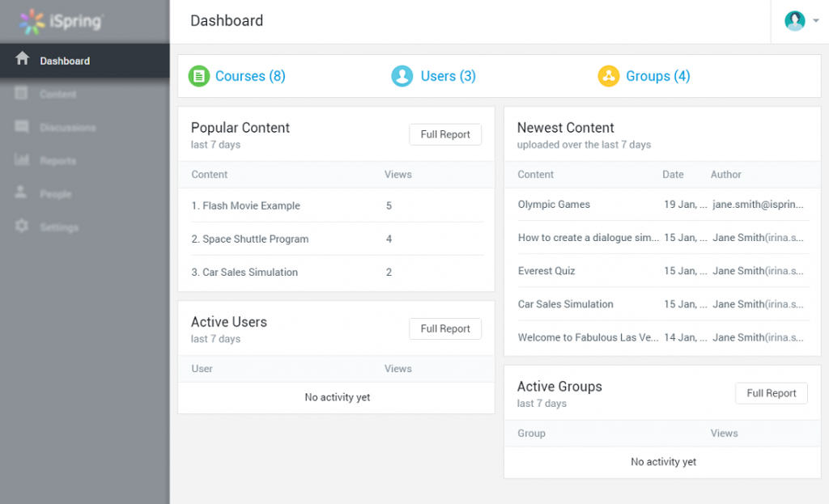
Task: Open the account dropdown arrow
Action: pos(816,21)
